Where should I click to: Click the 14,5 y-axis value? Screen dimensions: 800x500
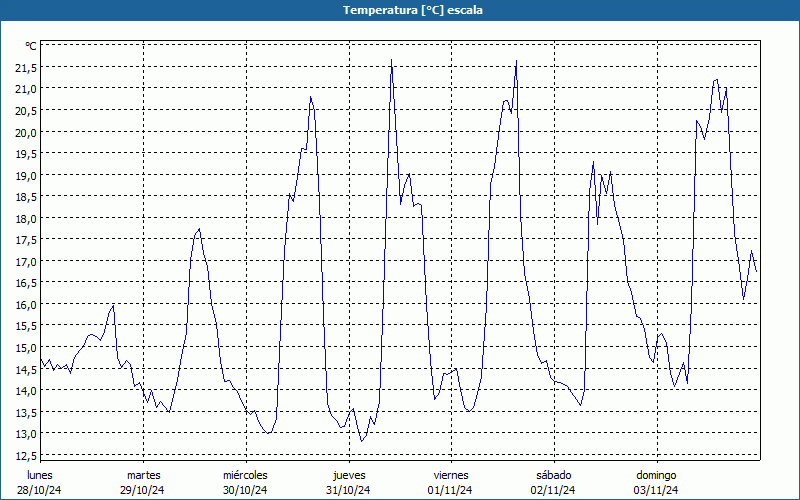tap(26, 369)
